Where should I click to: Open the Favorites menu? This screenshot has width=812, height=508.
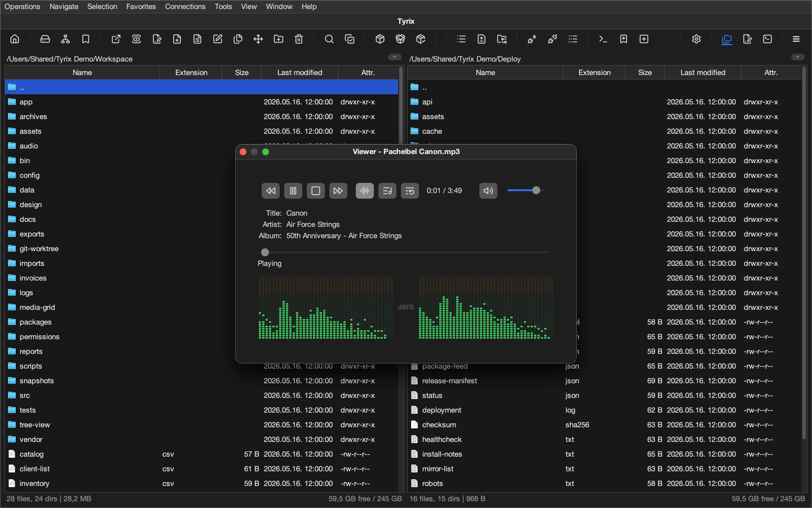pyautogui.click(x=141, y=7)
